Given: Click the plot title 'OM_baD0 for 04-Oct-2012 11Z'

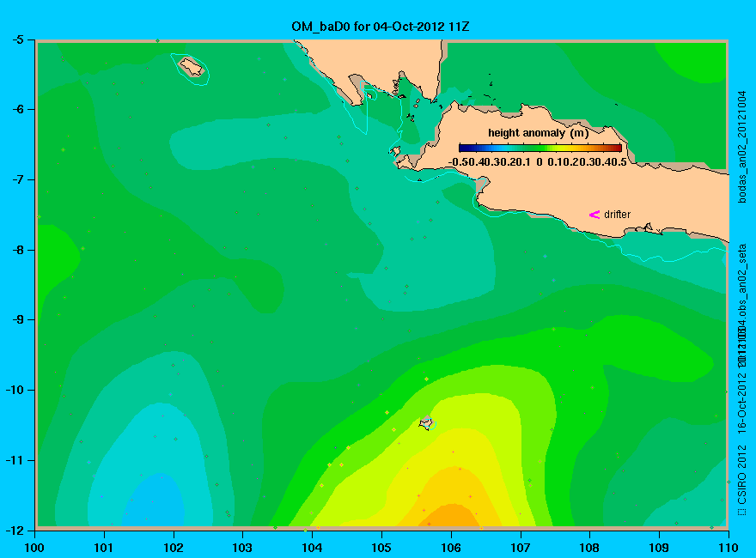Looking at the screenshot, I should coord(380,27).
